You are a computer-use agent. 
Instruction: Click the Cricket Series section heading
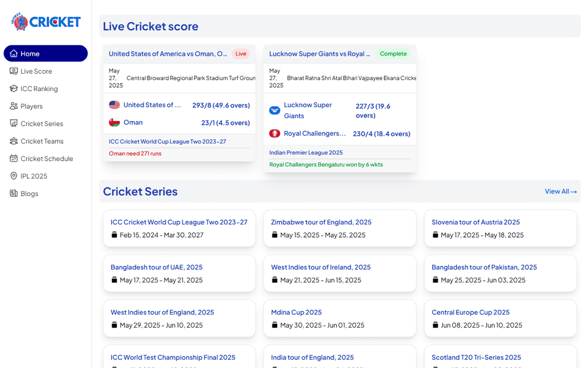pos(140,191)
